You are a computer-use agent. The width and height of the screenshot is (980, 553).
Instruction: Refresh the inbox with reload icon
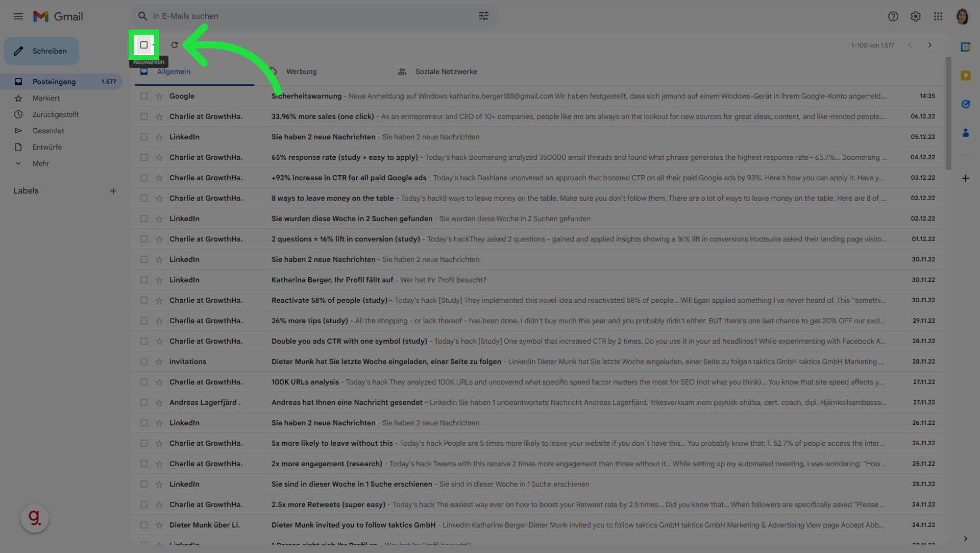175,45
